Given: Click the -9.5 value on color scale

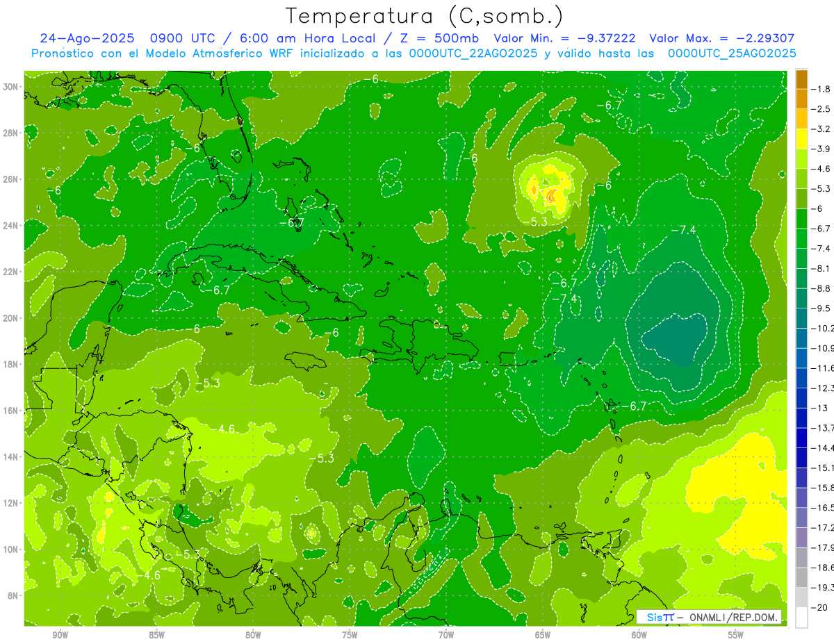Looking at the screenshot, I should coord(821,308).
